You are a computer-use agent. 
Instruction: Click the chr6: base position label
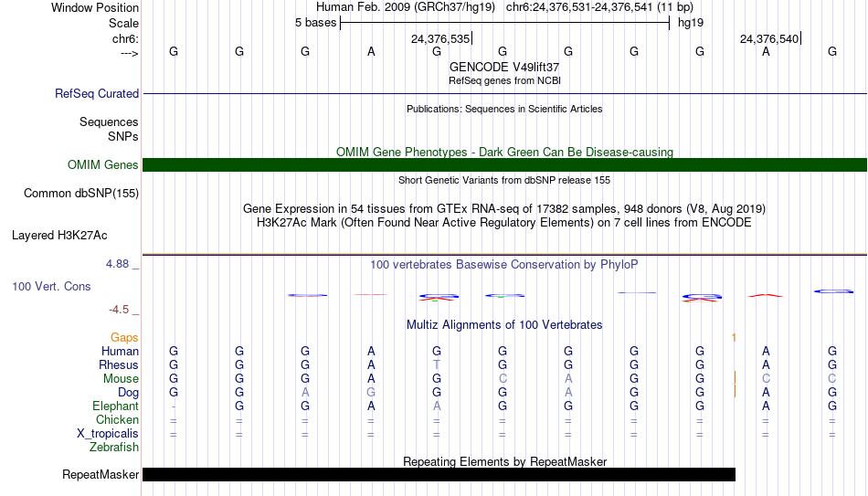(125, 38)
